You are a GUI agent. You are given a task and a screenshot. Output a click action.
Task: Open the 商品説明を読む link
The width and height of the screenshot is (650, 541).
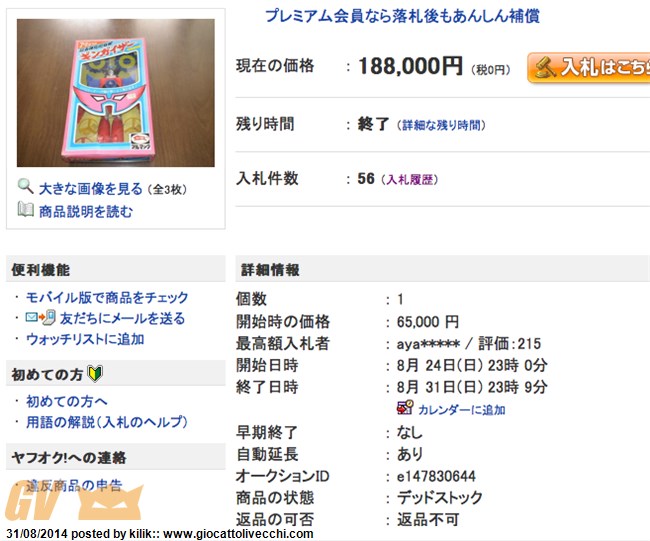86,211
